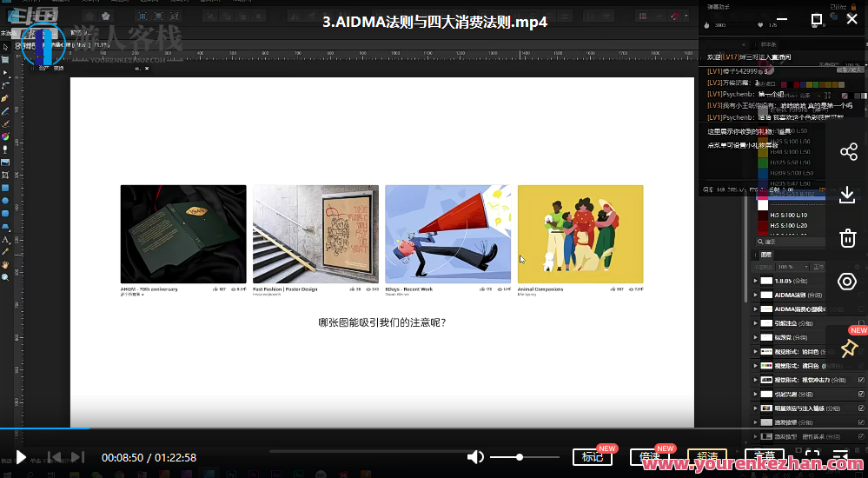Viewport: 868px width, 478px height.
Task: Click the 倍速 playback speed button
Action: tap(650, 457)
